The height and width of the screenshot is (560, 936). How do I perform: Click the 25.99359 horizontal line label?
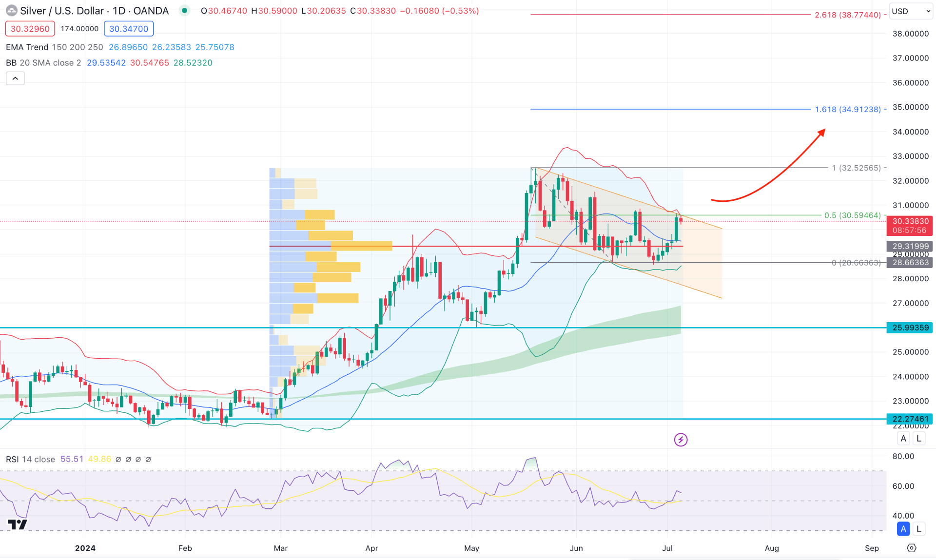pos(910,328)
